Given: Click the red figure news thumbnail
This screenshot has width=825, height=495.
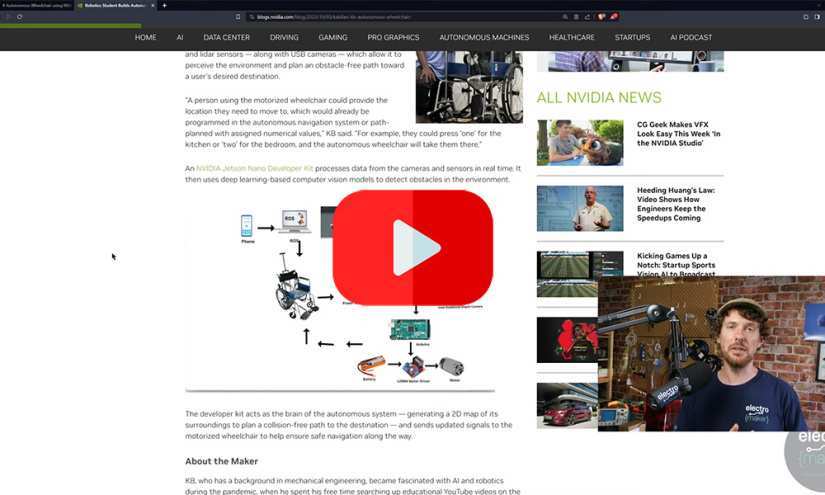Looking at the screenshot, I should tap(567, 340).
